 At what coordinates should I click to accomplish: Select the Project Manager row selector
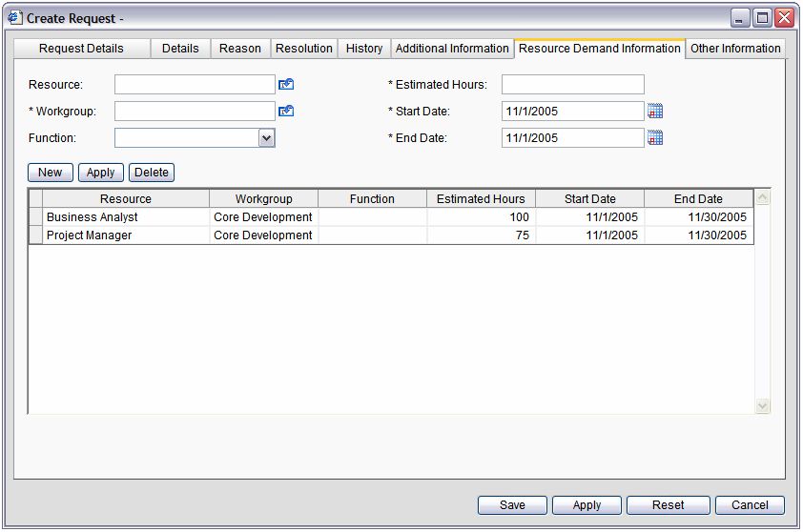pos(36,235)
